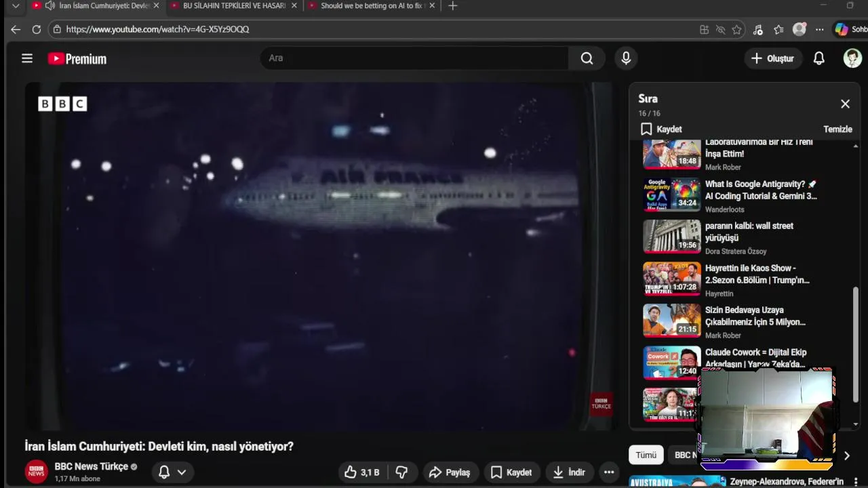Image resolution: width=868 pixels, height=488 pixels.
Task: Toggle tracking prevention eye icon
Action: coord(720,29)
